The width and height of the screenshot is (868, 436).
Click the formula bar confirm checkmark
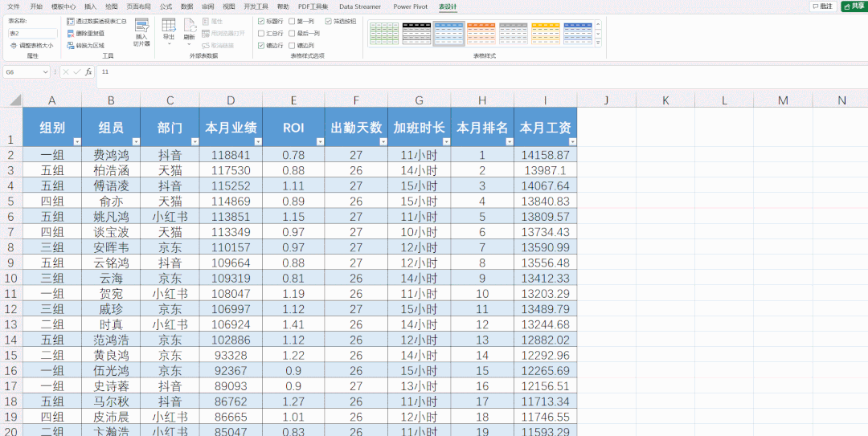coord(77,72)
